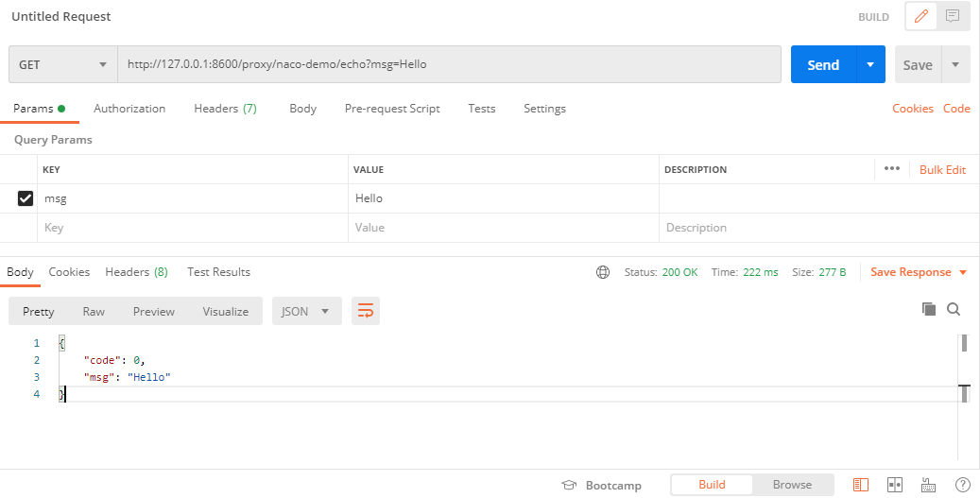Open the comments icon at top right
Image resolution: width=980 pixels, height=498 pixels.
953,16
